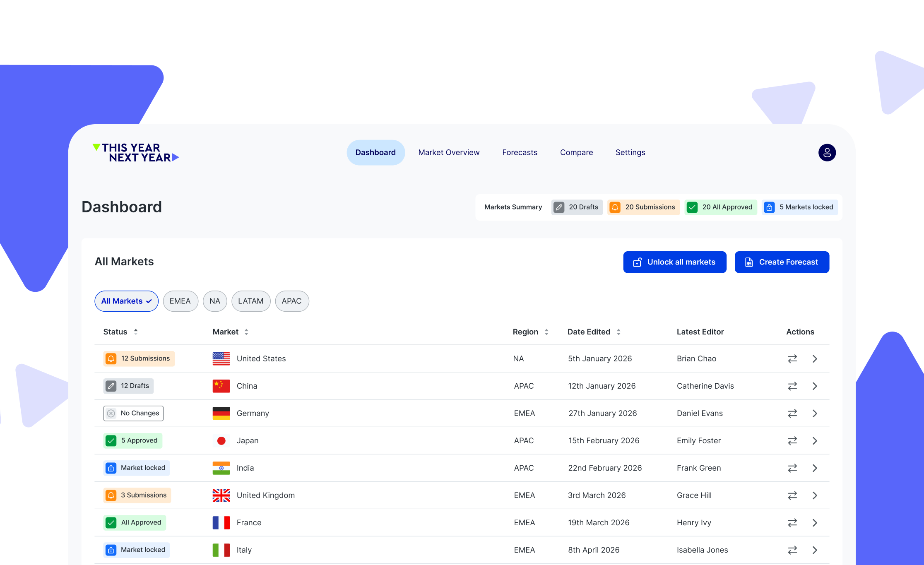The width and height of the screenshot is (924, 565).
Task: Open the Compare tab
Action: point(576,153)
